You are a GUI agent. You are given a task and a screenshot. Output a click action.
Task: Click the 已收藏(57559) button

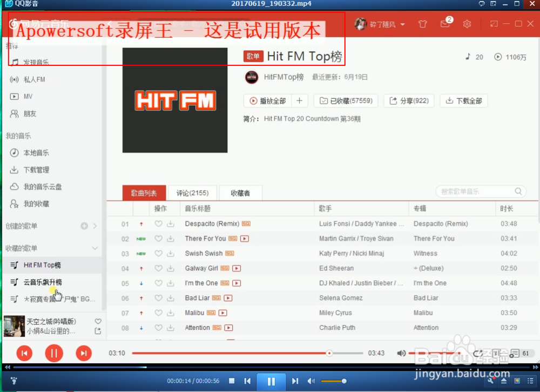pos(346,101)
